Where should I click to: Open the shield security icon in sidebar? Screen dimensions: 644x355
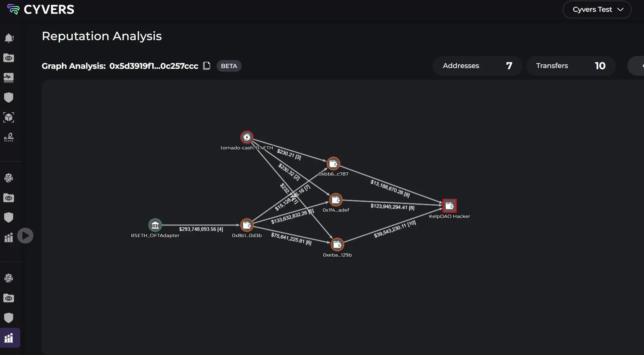pyautogui.click(x=9, y=97)
